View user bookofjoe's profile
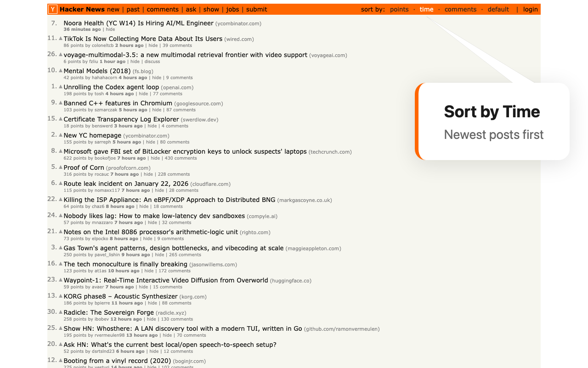The image size is (588, 368). click(105, 158)
